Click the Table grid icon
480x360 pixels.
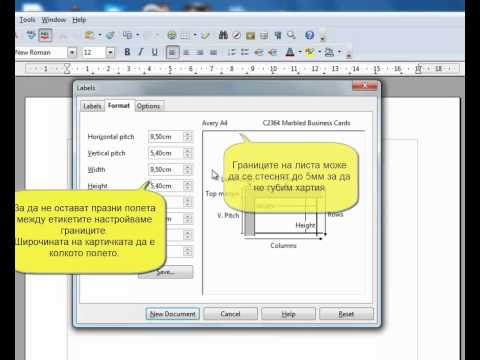pyautogui.click(x=185, y=35)
